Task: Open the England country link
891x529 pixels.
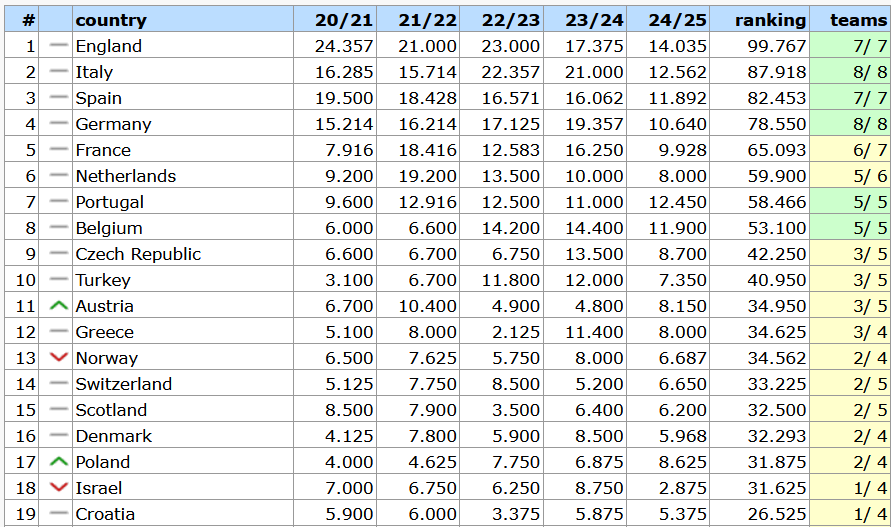Action: click(x=109, y=46)
